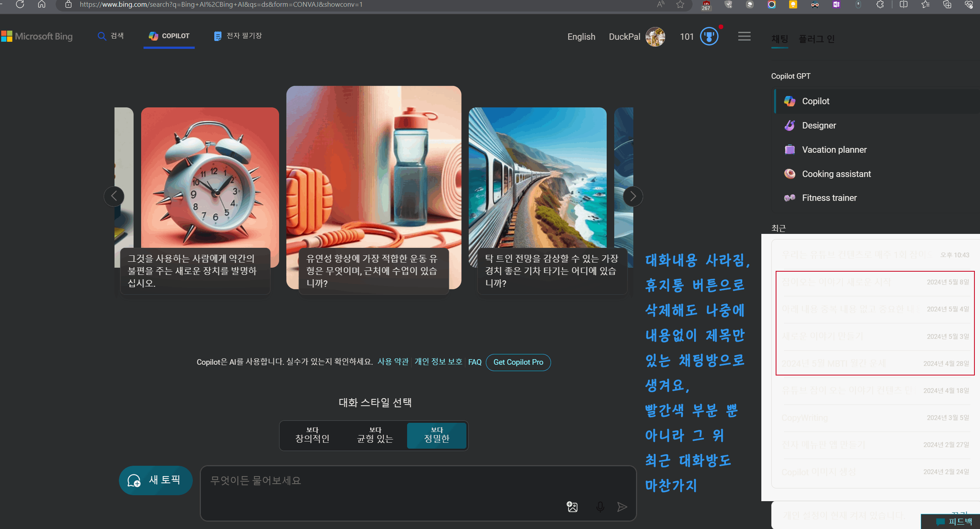This screenshot has height=529, width=980.
Task: Open the hamburger settings menu
Action: [744, 36]
